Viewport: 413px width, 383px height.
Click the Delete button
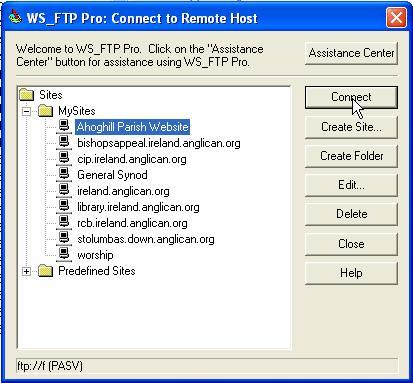click(351, 214)
